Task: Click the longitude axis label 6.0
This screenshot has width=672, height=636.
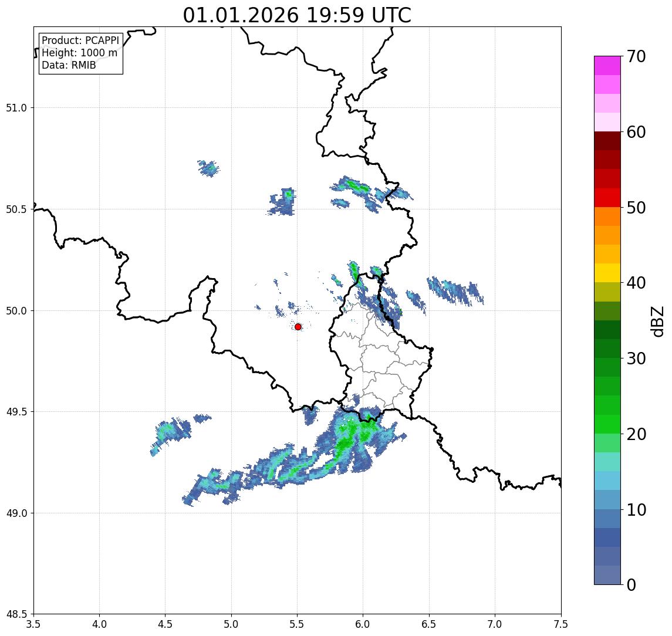Action: 363,624
